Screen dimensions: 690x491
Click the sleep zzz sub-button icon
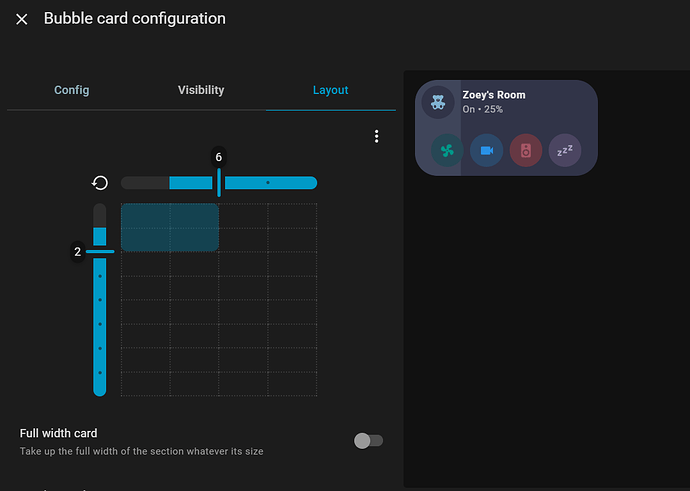pyautogui.click(x=564, y=151)
